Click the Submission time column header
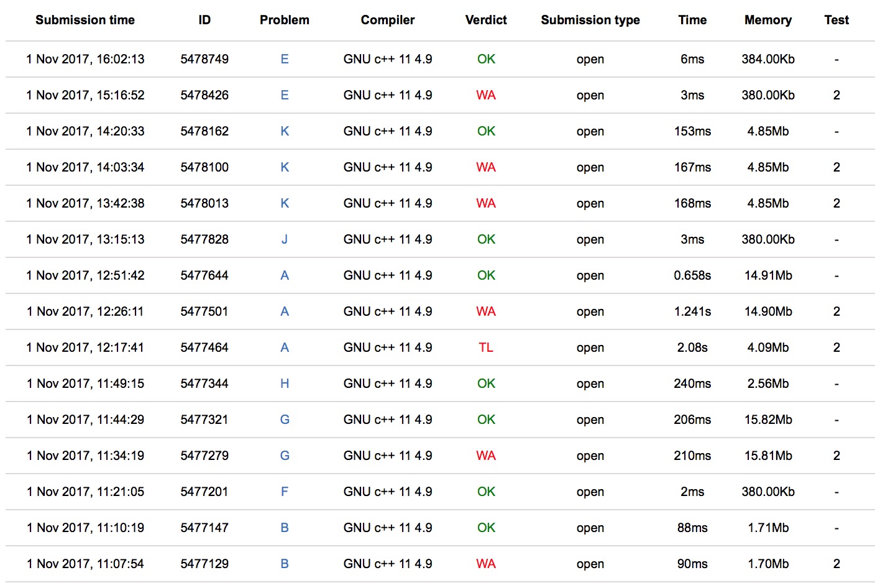The height and width of the screenshot is (588, 875). [x=85, y=20]
